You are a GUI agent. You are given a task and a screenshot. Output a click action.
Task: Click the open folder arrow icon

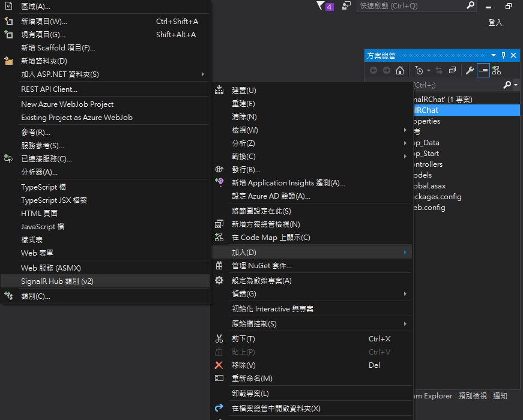pos(219,407)
